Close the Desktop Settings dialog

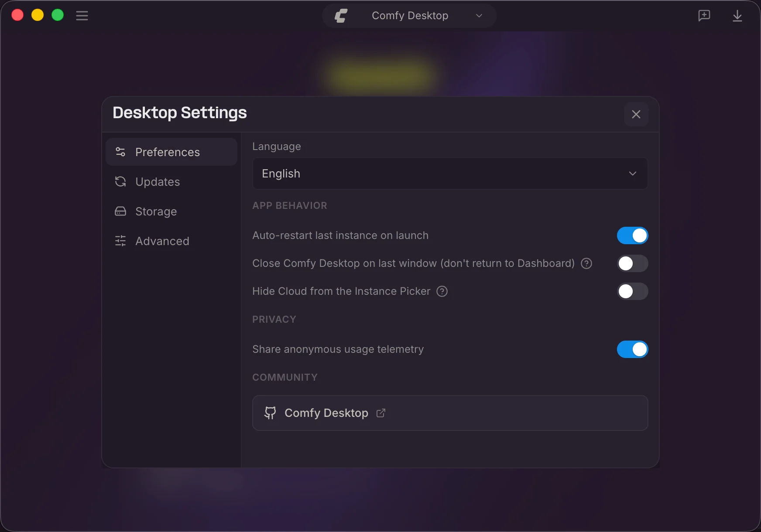pos(636,114)
